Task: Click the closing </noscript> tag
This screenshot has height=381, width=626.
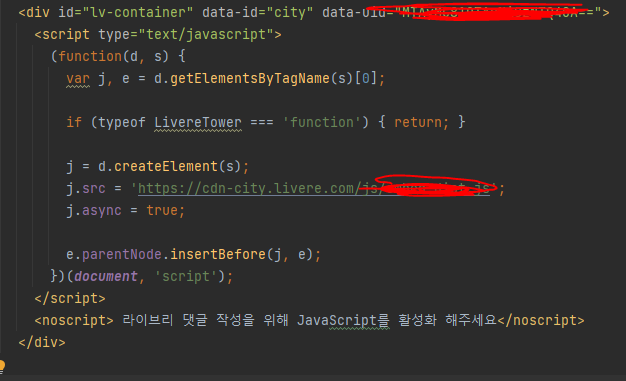Action: 541,320
